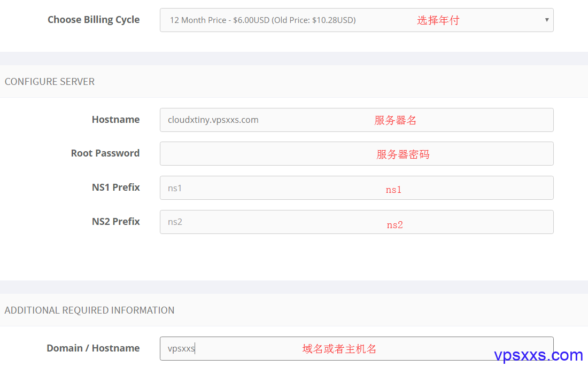Click the red 选择年付 annotation
The width and height of the screenshot is (588, 367).
tap(438, 20)
